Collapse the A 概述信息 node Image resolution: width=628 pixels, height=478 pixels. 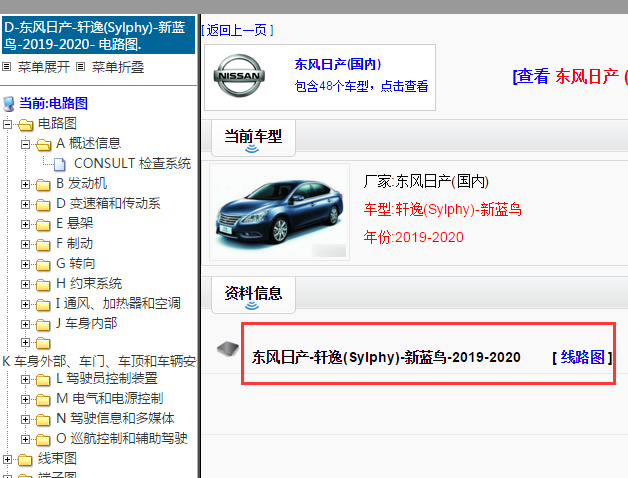coord(25,144)
